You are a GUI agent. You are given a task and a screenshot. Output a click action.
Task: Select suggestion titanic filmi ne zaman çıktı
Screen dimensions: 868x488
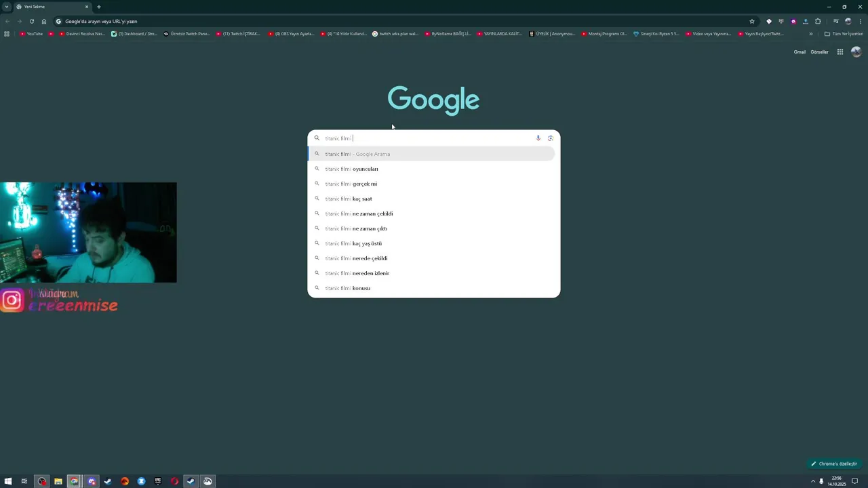point(431,228)
